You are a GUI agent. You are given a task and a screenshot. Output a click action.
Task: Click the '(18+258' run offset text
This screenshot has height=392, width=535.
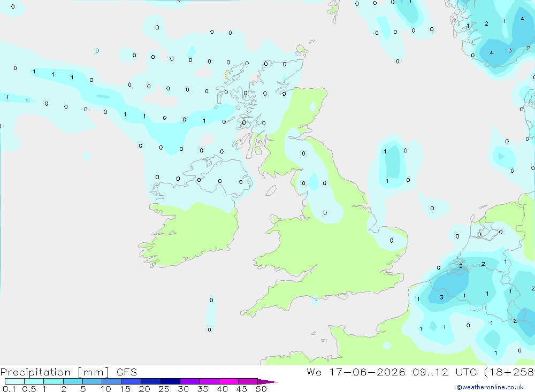(509, 372)
